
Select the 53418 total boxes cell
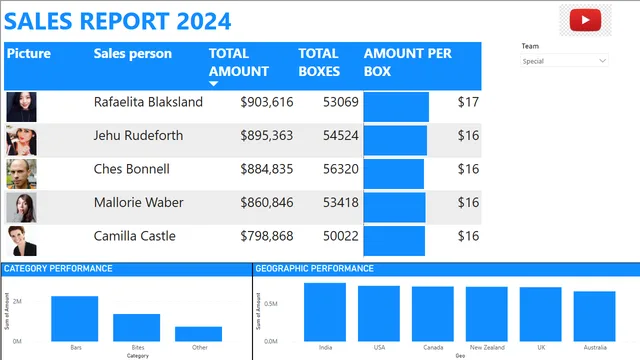[x=341, y=202]
